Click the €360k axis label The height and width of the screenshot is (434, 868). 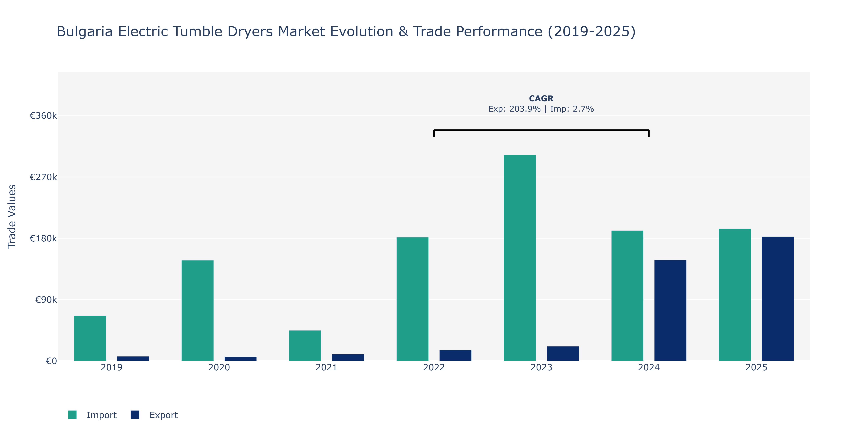click(43, 116)
